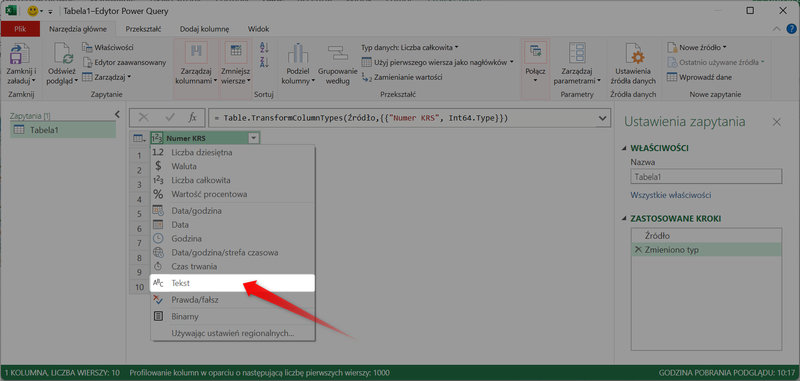Sort descending with the Z-A icon
The height and width of the screenshot is (381, 800).
tap(264, 62)
